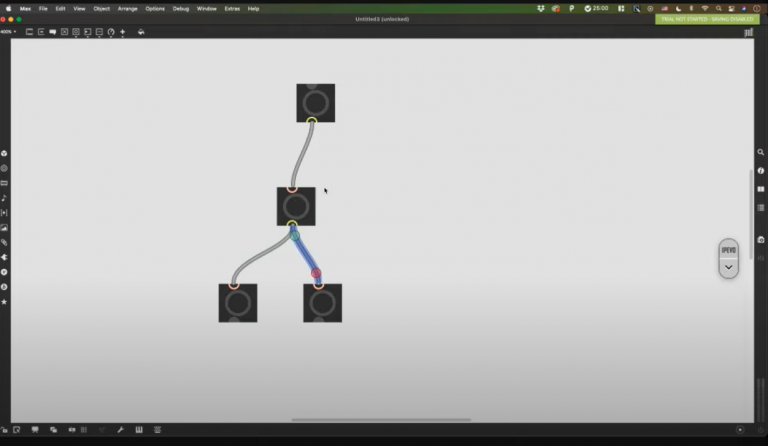Open the Arrange menu

click(128, 8)
